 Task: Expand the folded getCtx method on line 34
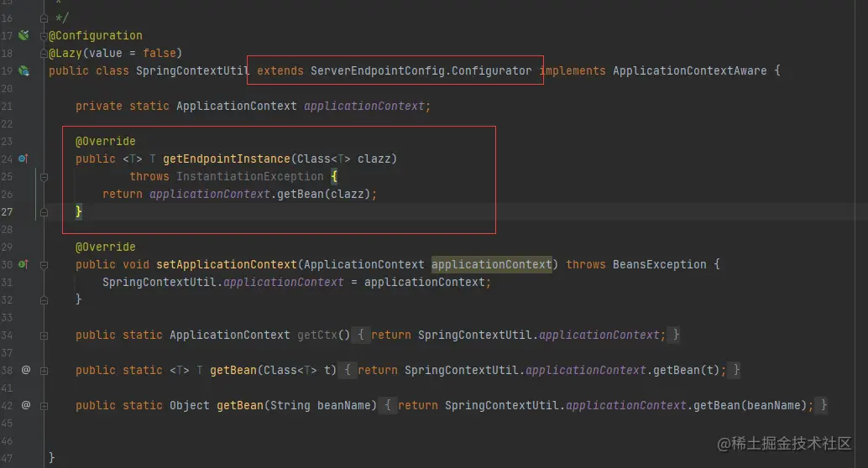click(x=44, y=335)
